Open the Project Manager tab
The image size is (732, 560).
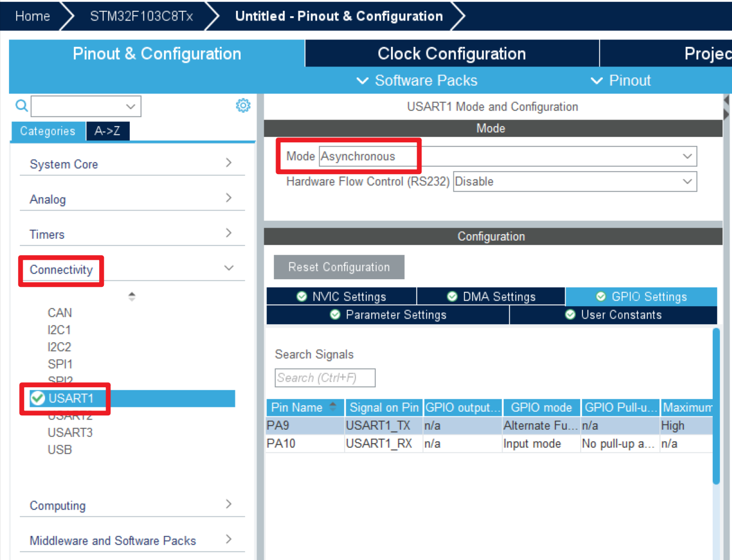pyautogui.click(x=666, y=53)
